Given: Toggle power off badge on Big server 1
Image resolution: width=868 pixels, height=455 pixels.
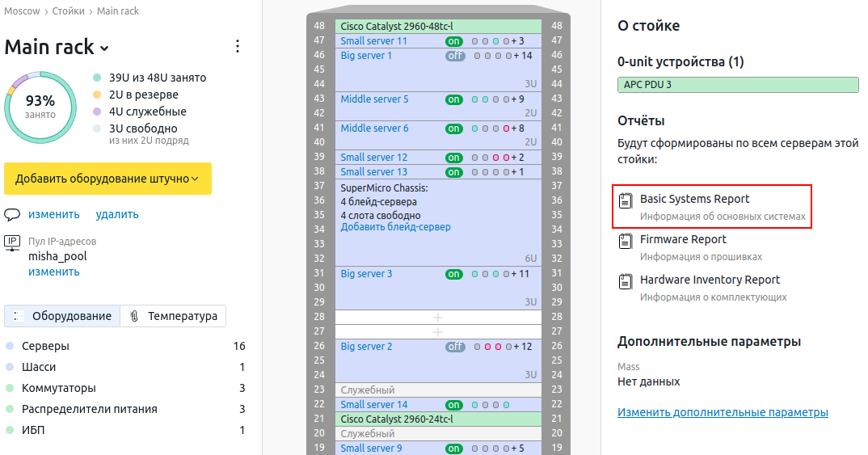Looking at the screenshot, I should 455,56.
